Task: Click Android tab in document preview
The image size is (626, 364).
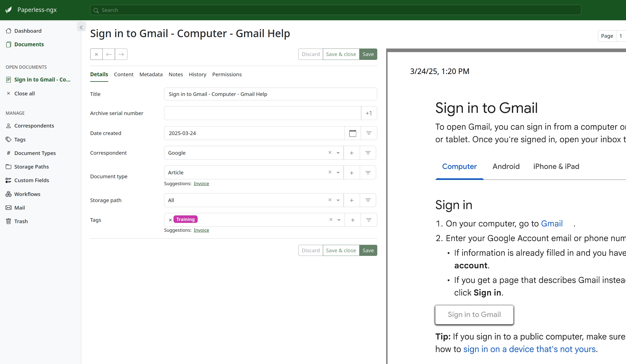Action: (x=506, y=166)
